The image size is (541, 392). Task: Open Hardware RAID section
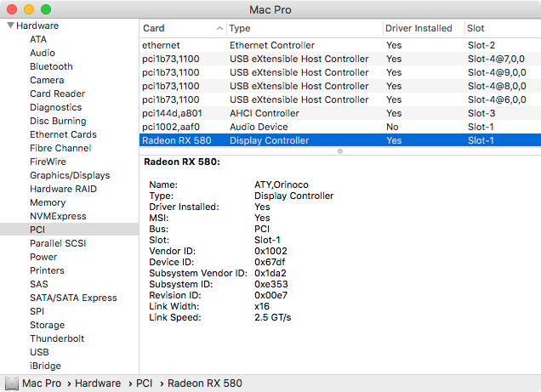tap(63, 189)
